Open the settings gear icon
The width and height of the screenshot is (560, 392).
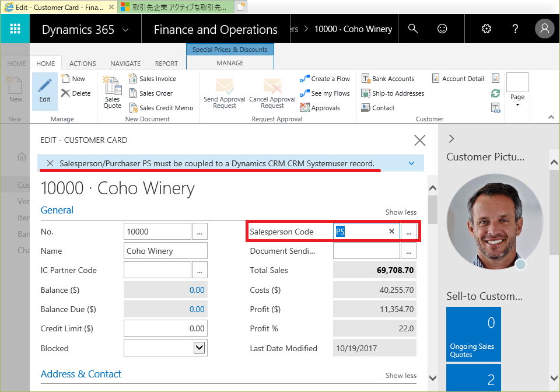[x=487, y=29]
